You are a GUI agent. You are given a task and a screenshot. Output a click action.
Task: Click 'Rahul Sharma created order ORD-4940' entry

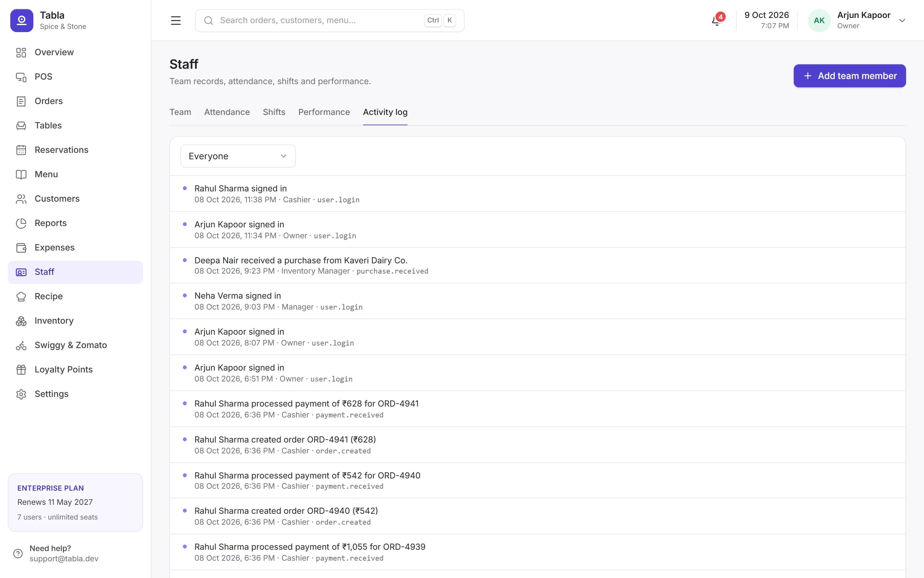click(x=537, y=516)
